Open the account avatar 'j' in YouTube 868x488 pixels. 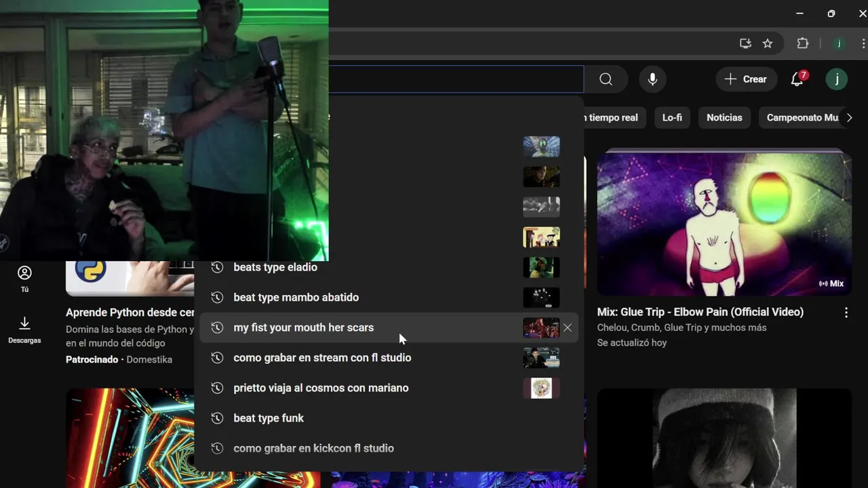pyautogui.click(x=837, y=79)
